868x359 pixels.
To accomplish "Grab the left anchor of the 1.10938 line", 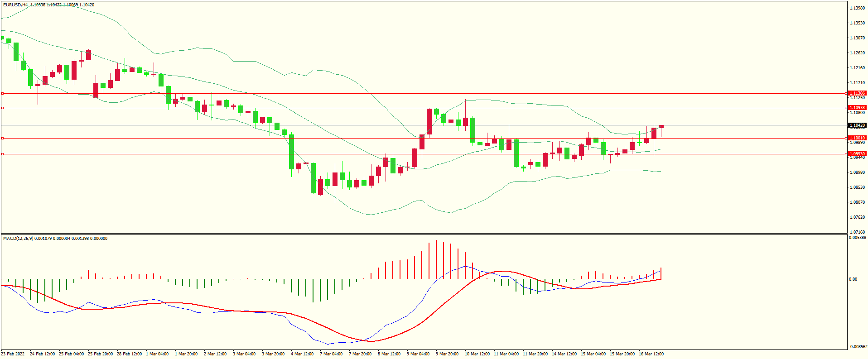I will coord(2,108).
